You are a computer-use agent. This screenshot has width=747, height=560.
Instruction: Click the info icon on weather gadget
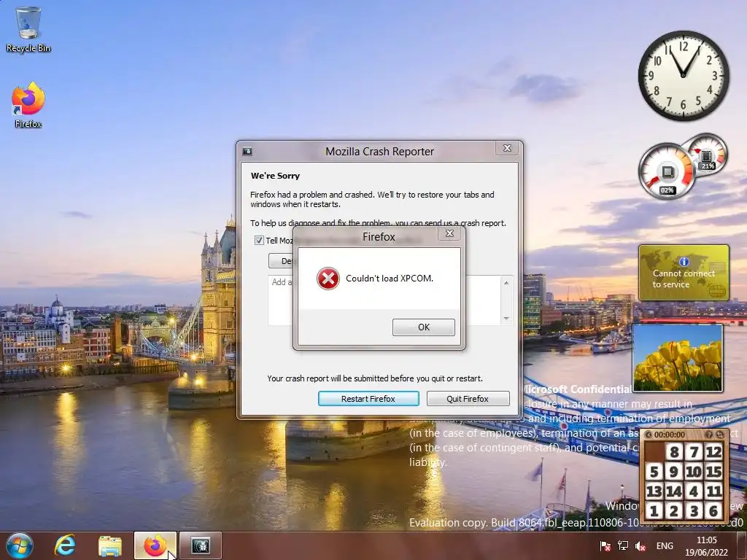[x=684, y=262]
